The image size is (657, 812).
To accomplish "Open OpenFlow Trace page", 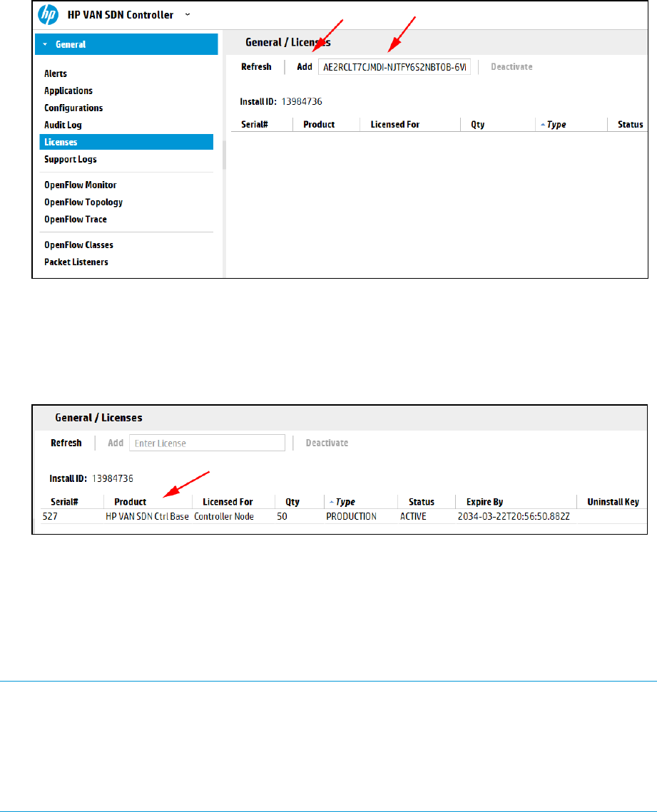I will click(x=76, y=219).
